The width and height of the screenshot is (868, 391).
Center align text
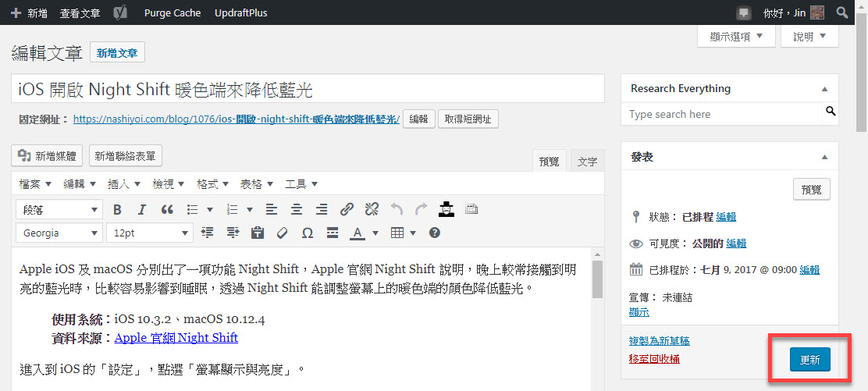point(297,209)
